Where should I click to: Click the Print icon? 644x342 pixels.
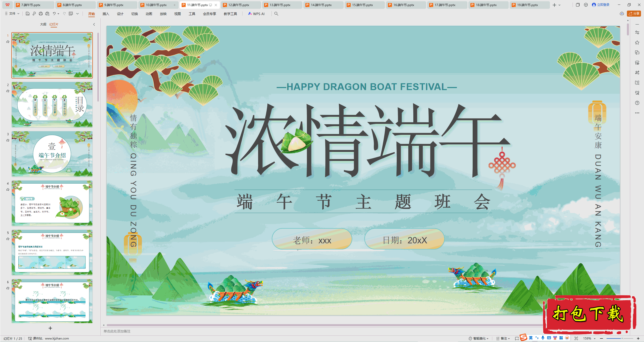(x=41, y=14)
